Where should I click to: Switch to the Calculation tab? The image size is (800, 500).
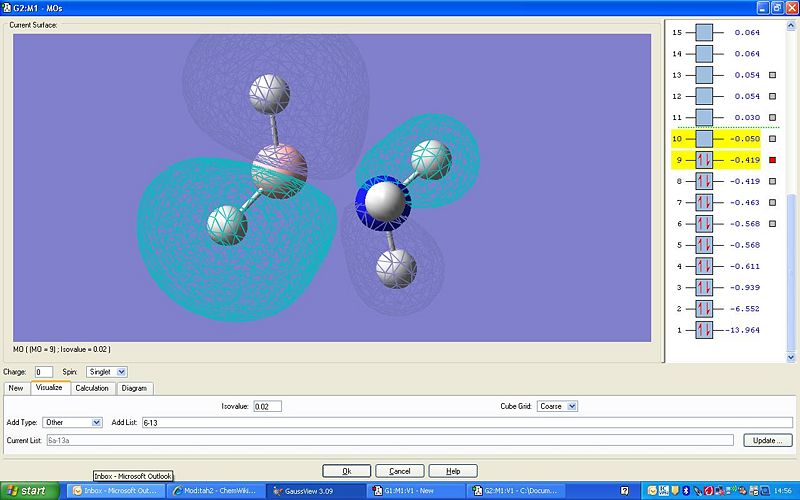point(92,388)
